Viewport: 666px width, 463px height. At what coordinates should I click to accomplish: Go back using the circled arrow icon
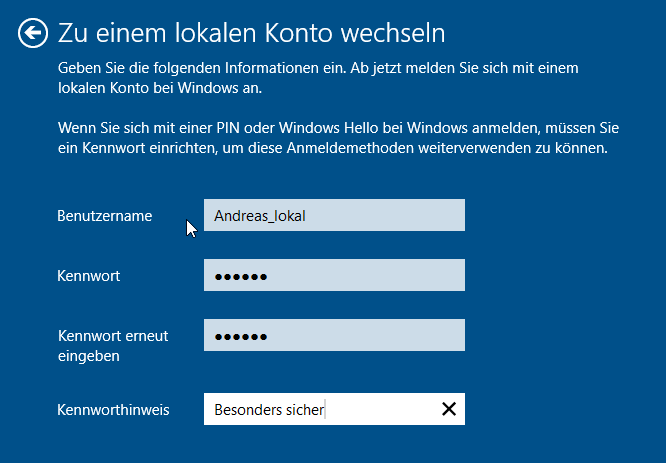(x=33, y=33)
